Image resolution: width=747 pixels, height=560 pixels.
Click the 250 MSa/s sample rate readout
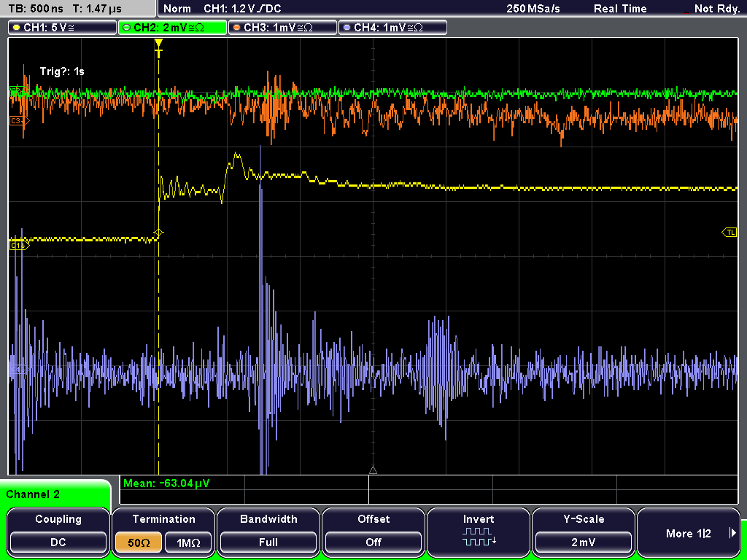(x=533, y=9)
